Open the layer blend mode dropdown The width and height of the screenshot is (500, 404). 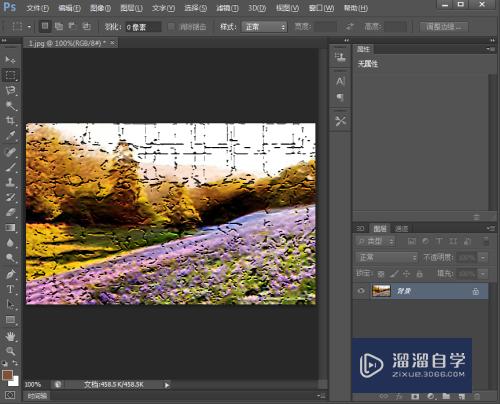[387, 257]
